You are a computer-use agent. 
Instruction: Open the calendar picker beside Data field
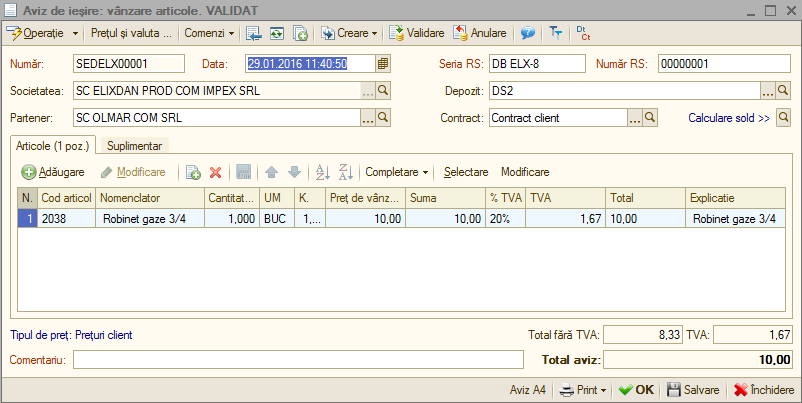point(383,63)
